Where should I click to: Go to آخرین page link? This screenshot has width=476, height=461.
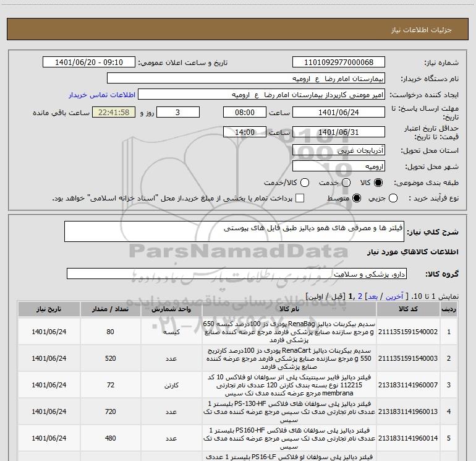pyautogui.click(x=394, y=296)
